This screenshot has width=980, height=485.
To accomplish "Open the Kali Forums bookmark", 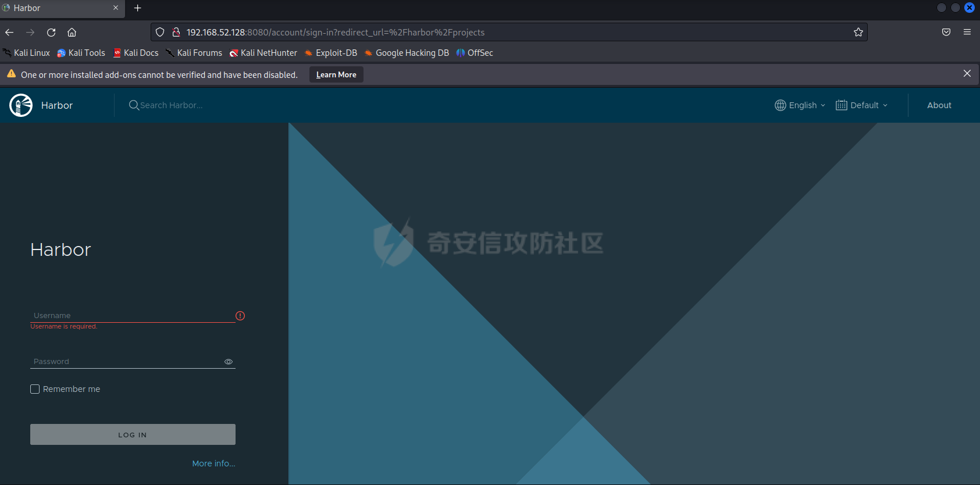I will coord(194,53).
